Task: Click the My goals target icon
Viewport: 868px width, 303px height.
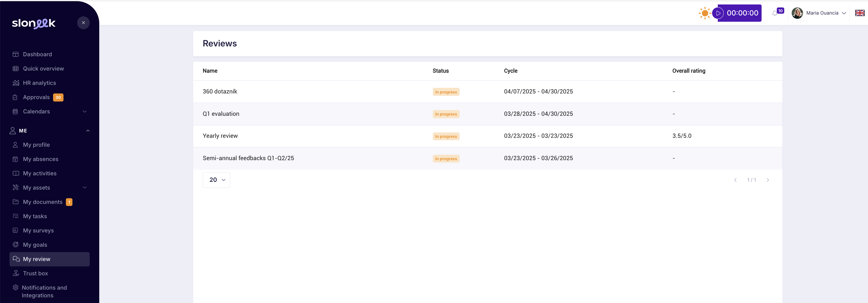Action: click(x=15, y=244)
